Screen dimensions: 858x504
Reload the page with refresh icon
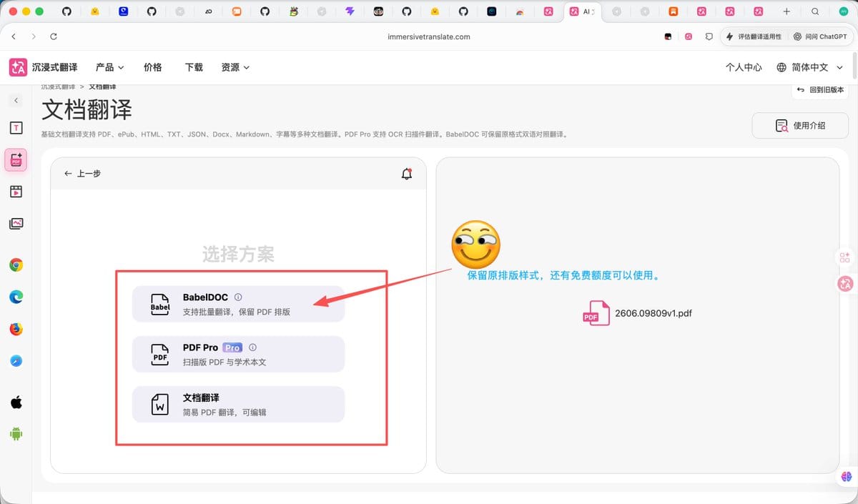click(x=54, y=36)
